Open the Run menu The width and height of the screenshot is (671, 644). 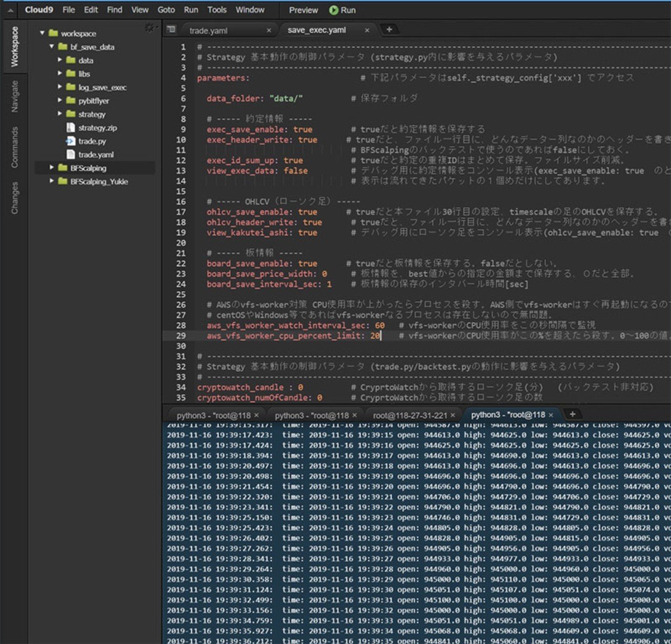tap(191, 10)
